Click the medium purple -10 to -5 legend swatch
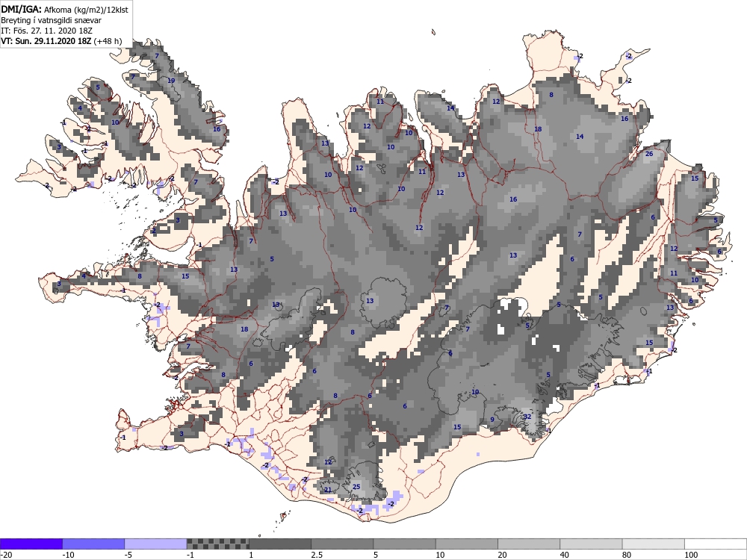The height and width of the screenshot is (560, 747). point(93,544)
